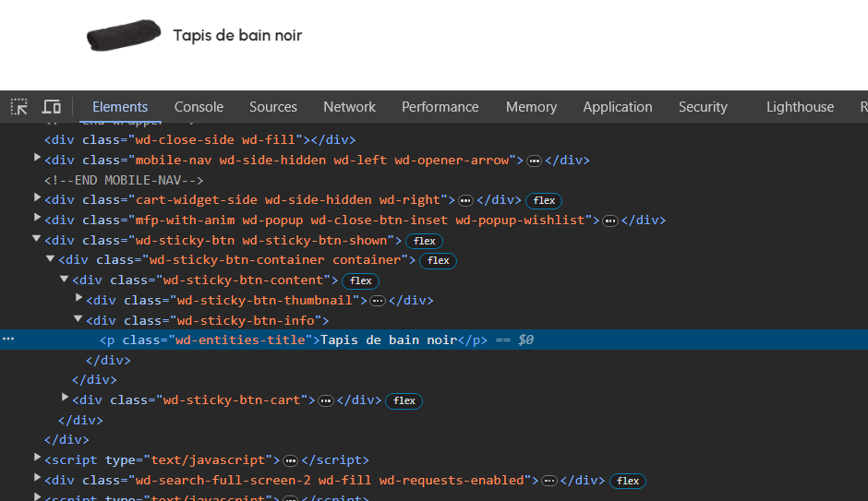
Task: Open the Elements tab
Action: pyautogui.click(x=120, y=107)
